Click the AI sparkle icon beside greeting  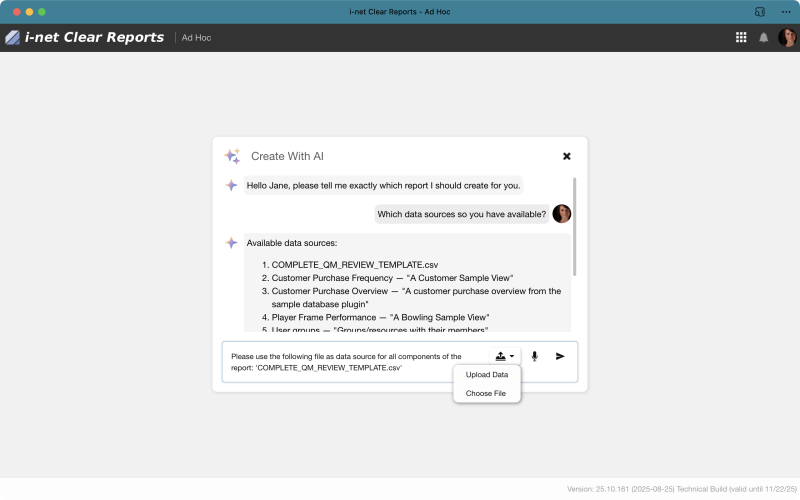[231, 186]
